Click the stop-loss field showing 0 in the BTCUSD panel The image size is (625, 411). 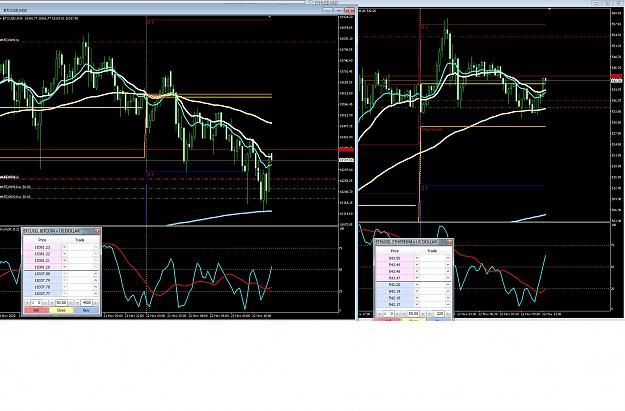[x=37, y=303]
